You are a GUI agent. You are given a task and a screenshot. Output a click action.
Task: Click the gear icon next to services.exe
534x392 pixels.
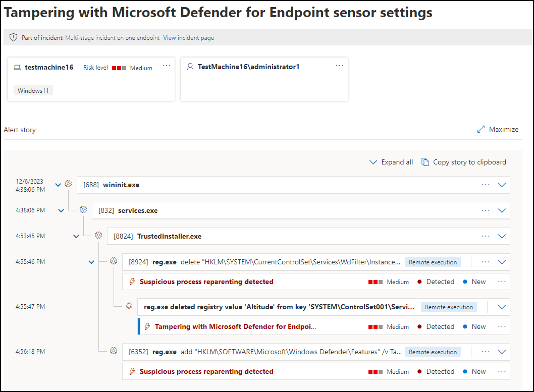click(83, 209)
